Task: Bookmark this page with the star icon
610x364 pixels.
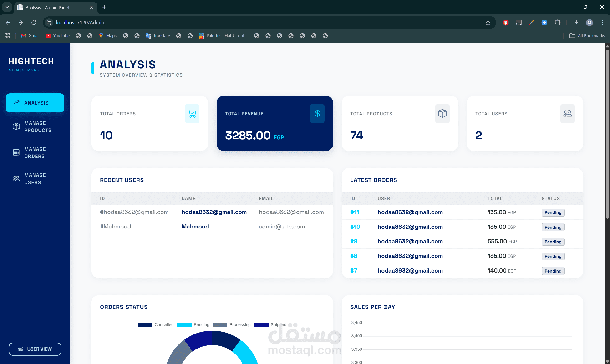Action: (488, 23)
